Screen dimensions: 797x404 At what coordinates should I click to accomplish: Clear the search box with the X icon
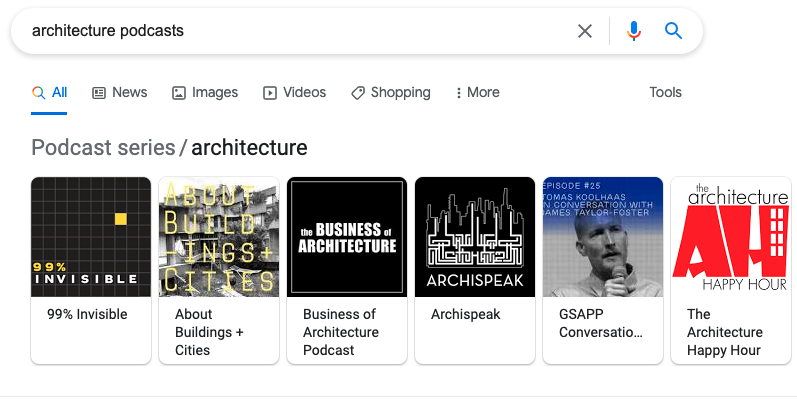[x=585, y=31]
